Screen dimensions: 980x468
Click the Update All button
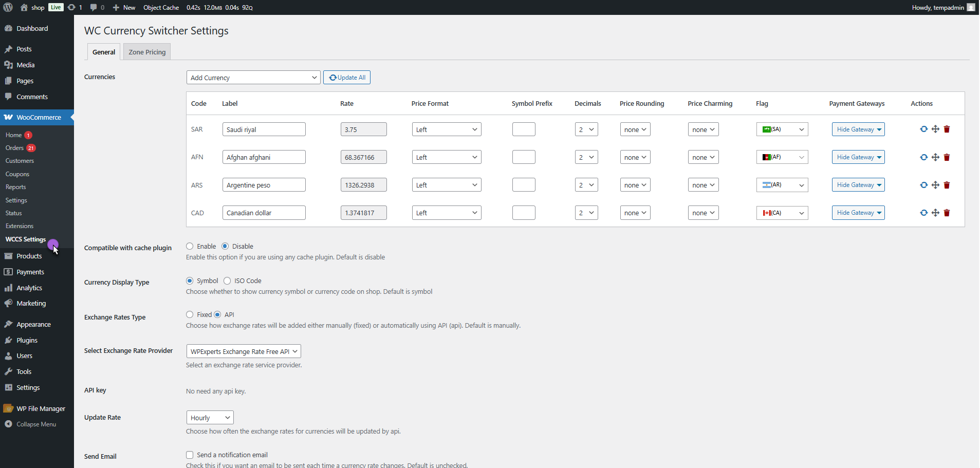pyautogui.click(x=347, y=78)
